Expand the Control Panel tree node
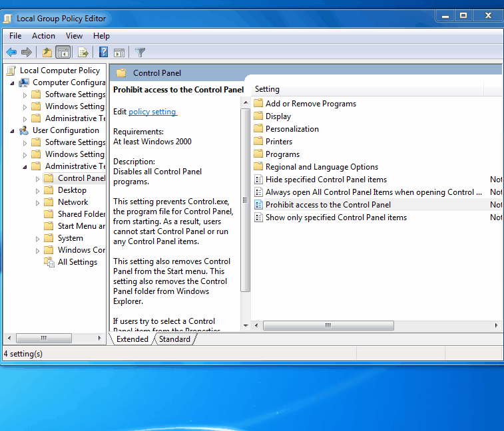504x431 pixels. pos(37,179)
